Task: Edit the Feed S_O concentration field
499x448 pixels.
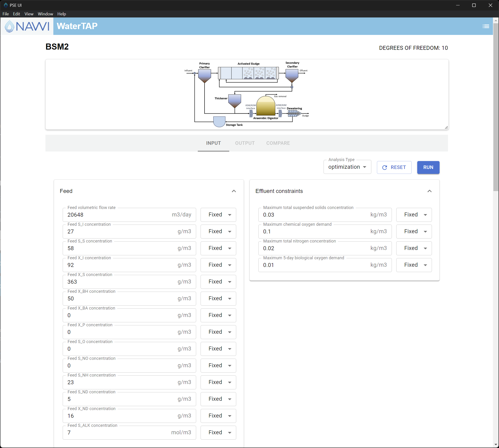Action: click(129, 349)
